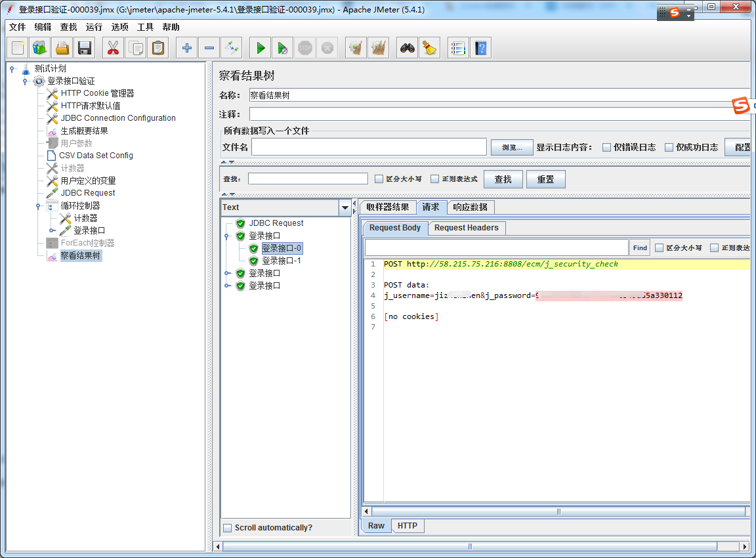Image resolution: width=756 pixels, height=558 pixels.
Task: Switch to the HTTP view tab
Action: 408,526
